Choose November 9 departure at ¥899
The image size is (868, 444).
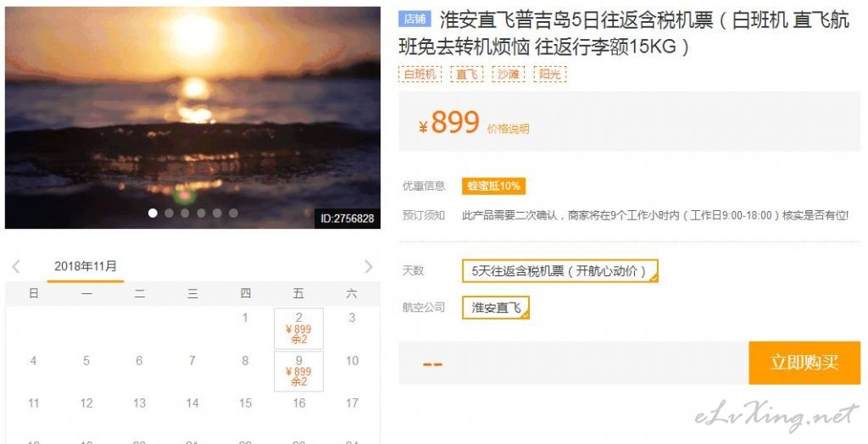point(298,371)
